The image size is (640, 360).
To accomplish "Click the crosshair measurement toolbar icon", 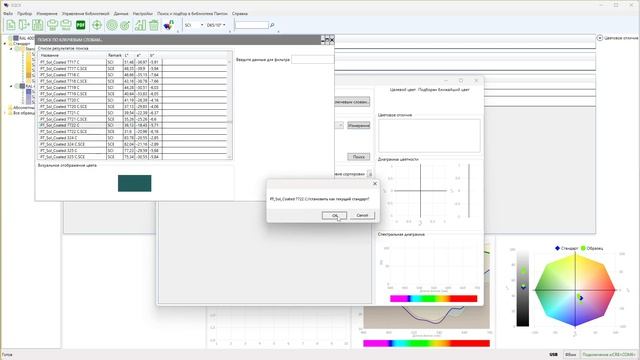I will click(97, 25).
